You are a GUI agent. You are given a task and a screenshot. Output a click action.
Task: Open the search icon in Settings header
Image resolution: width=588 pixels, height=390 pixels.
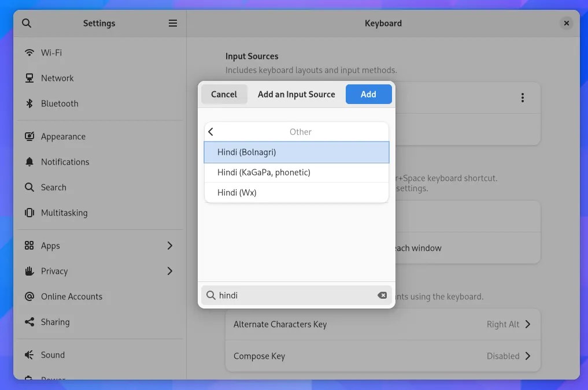coord(27,23)
